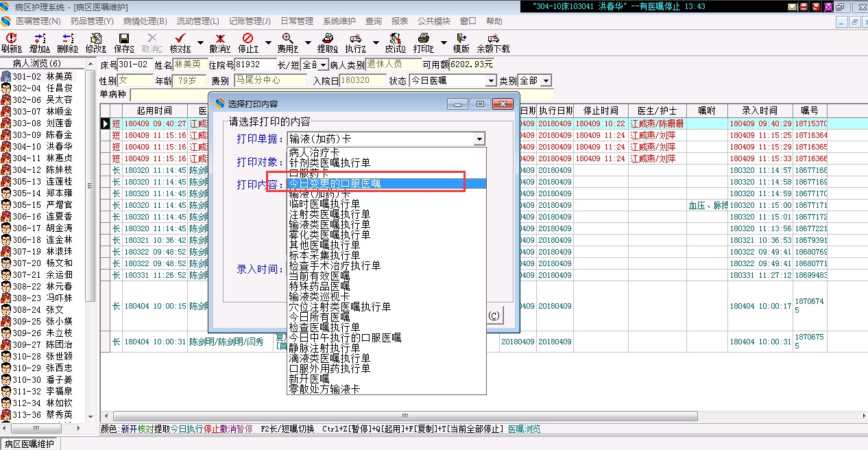
Task: Click the 住院号 field showing 81932
Action: 254,64
